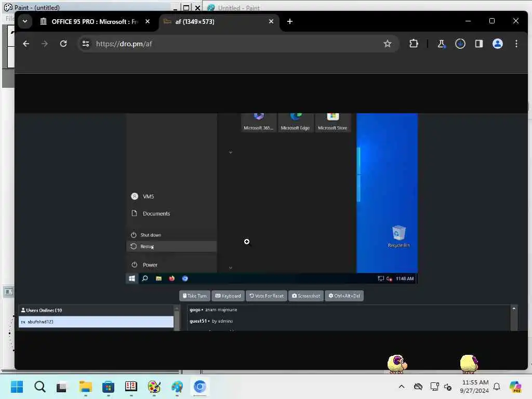The image size is (532, 399).
Task: Open Paint palette icon on host taskbar
Action: click(x=154, y=387)
